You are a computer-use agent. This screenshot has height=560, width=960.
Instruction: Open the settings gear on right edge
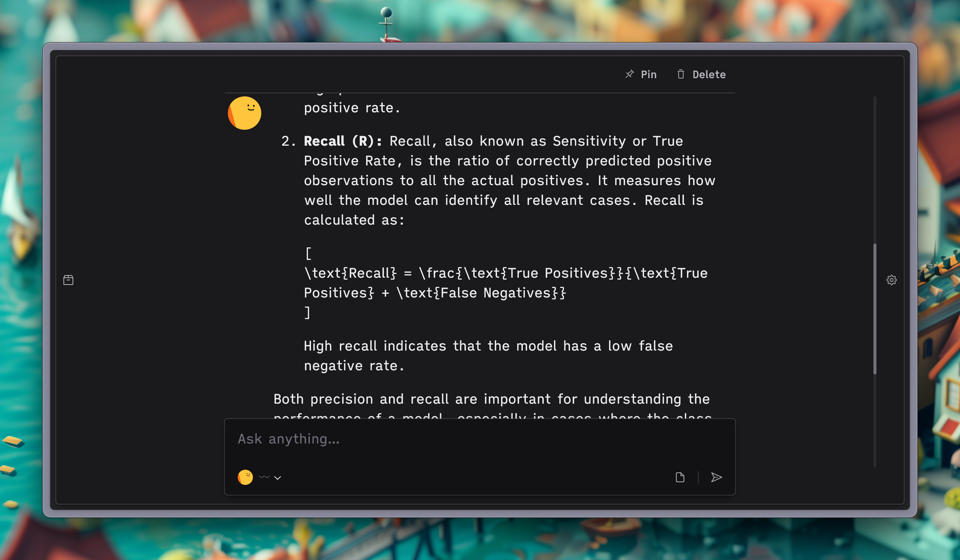coord(891,280)
